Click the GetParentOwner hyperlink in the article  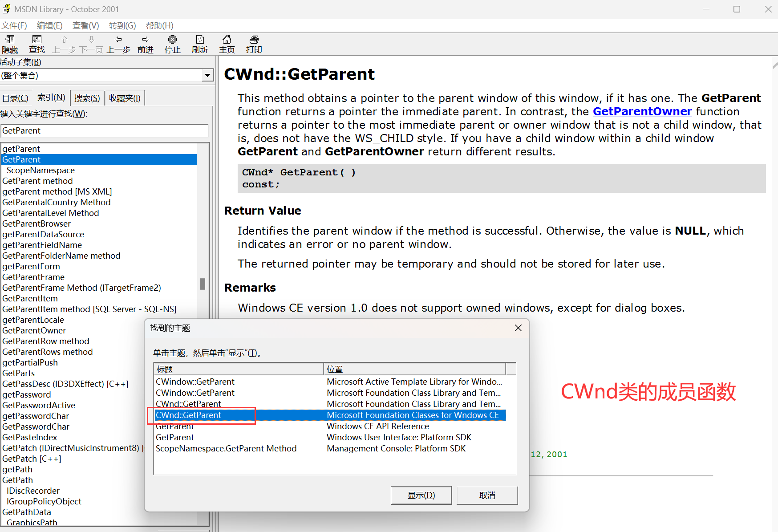pos(642,111)
